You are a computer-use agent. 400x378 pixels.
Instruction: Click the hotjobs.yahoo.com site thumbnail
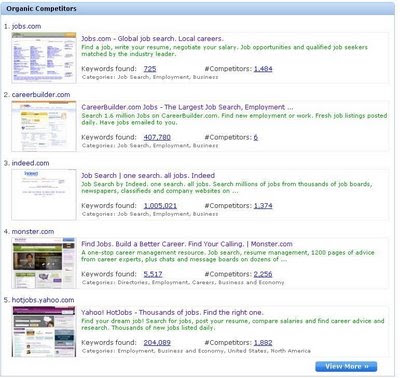tap(44, 332)
